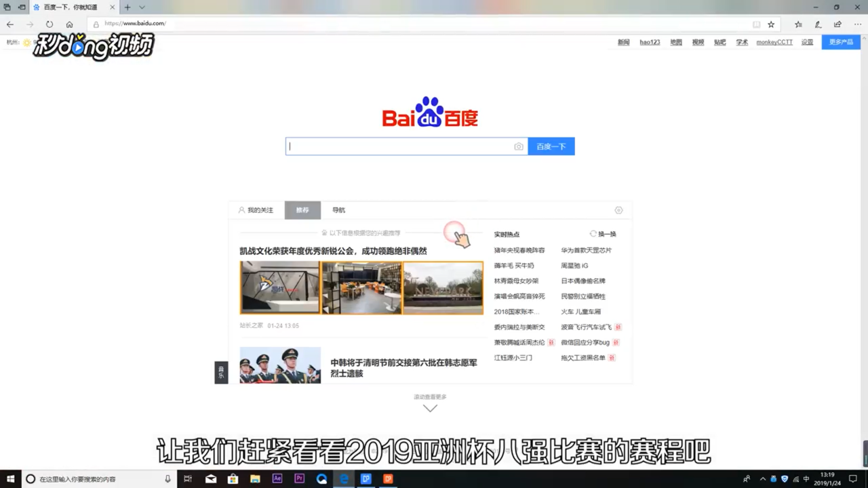Screen dimensions: 868x488
Task: Open reading view icon in address bar
Action: click(x=756, y=24)
